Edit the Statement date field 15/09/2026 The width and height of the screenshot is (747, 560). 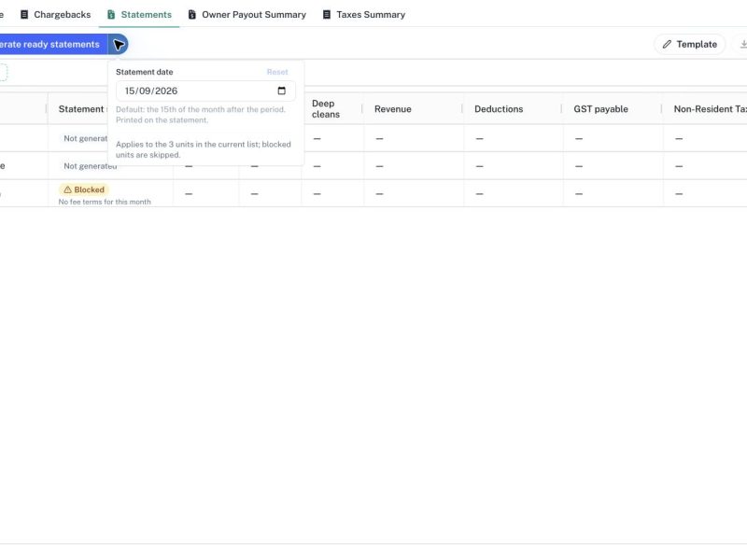pos(205,91)
